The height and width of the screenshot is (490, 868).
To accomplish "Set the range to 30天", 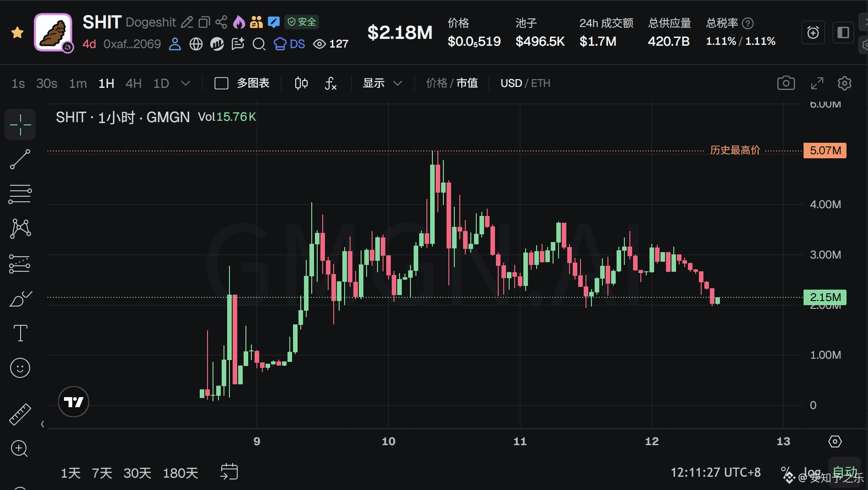I will point(137,473).
